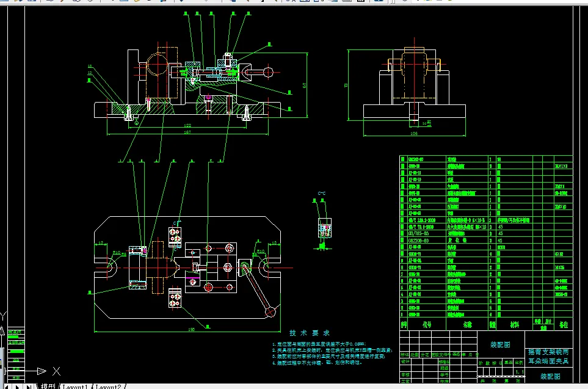Select technical requirement line 1 text
Image resolution: width=588 pixels, height=389 pixels.
pos(319,344)
